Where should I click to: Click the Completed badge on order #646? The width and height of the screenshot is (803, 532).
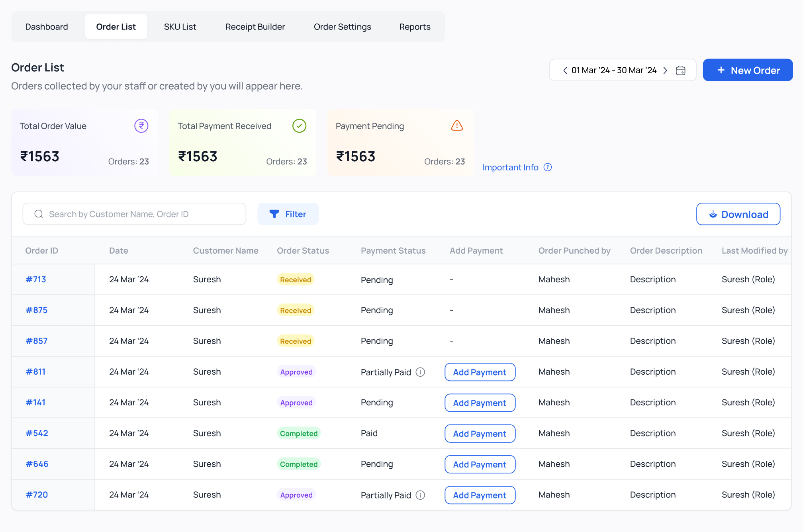coord(299,464)
